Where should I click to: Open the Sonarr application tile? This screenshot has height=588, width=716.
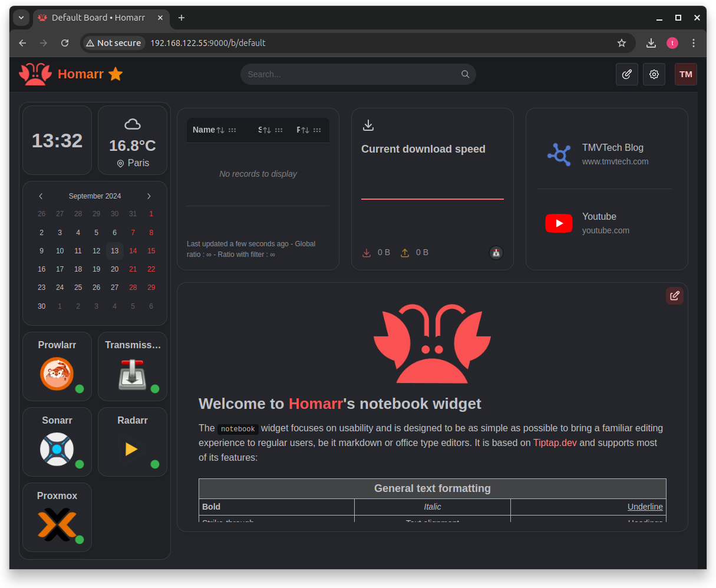tap(57, 441)
